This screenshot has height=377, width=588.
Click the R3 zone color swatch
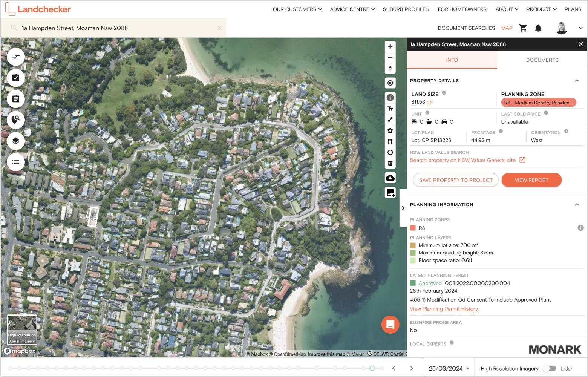(413, 228)
